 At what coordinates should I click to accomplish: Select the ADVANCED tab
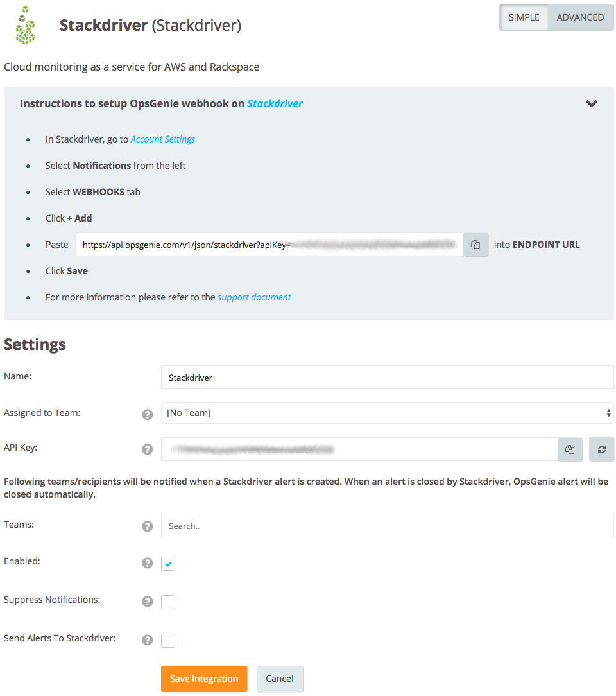(579, 17)
